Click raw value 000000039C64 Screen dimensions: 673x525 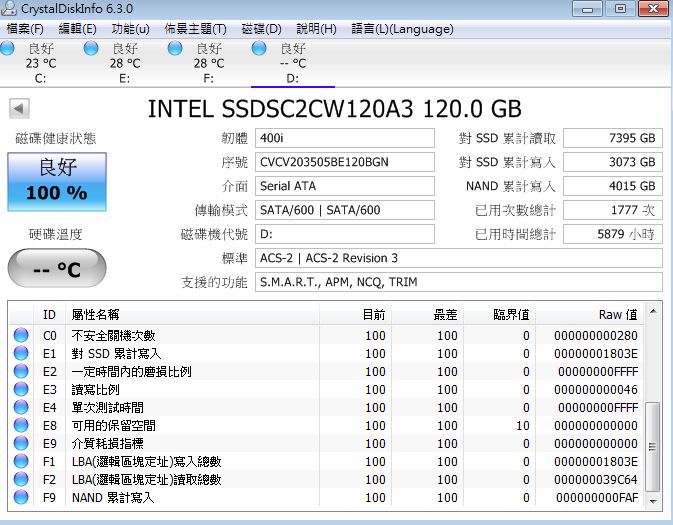click(596, 479)
